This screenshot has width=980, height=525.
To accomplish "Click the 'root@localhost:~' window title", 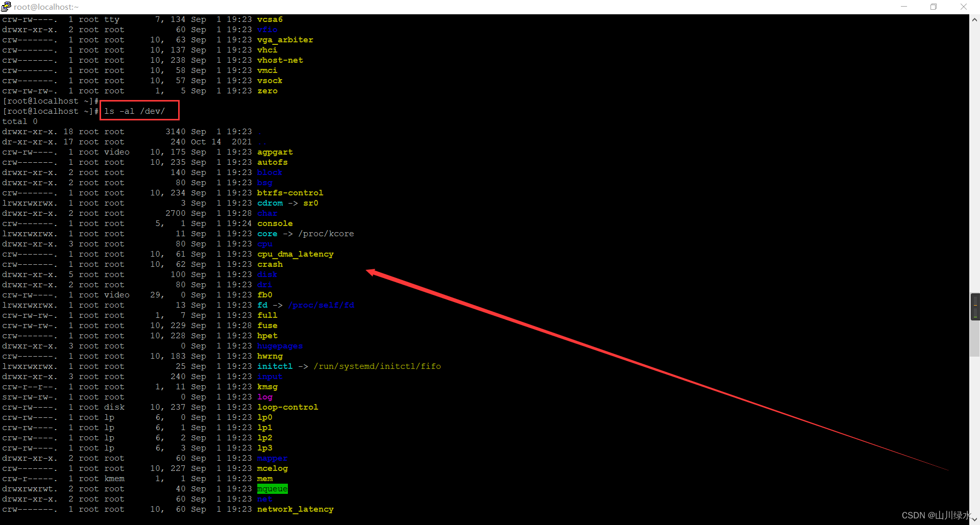I will (46, 7).
